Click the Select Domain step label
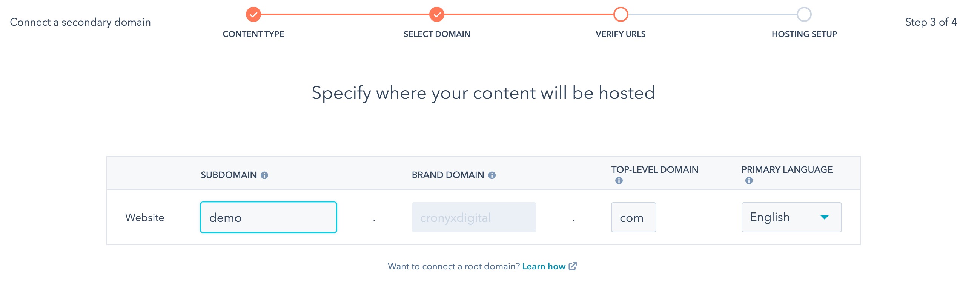 437,34
